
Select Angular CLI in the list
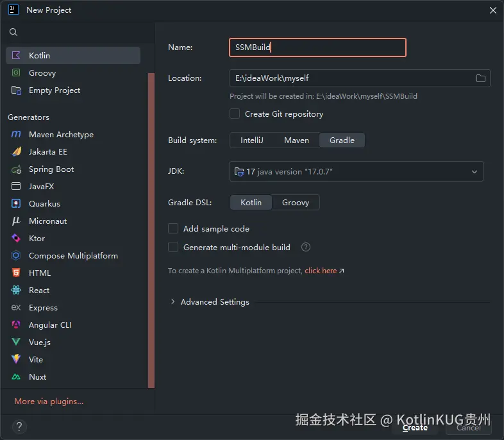[x=73, y=325]
